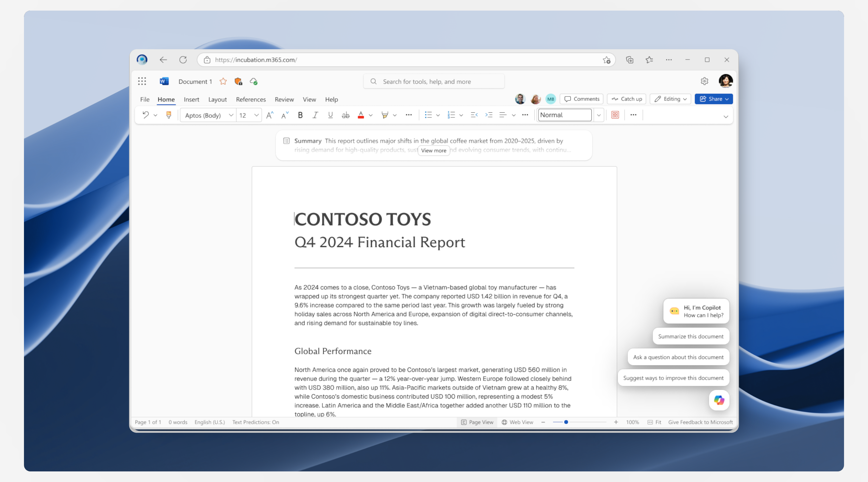Switch to the Review tab
The height and width of the screenshot is (482, 868).
284,99
